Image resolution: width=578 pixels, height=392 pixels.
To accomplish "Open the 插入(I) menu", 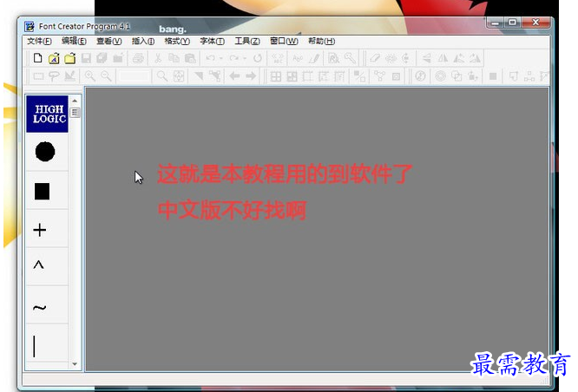I will (143, 42).
